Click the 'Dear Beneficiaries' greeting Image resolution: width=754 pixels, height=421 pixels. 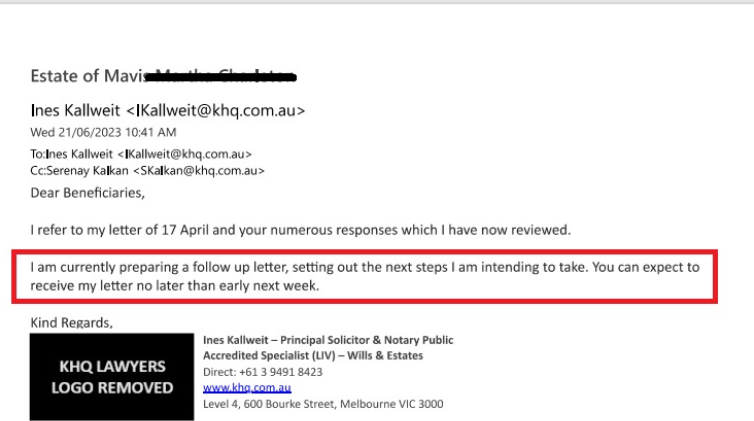pyautogui.click(x=87, y=192)
